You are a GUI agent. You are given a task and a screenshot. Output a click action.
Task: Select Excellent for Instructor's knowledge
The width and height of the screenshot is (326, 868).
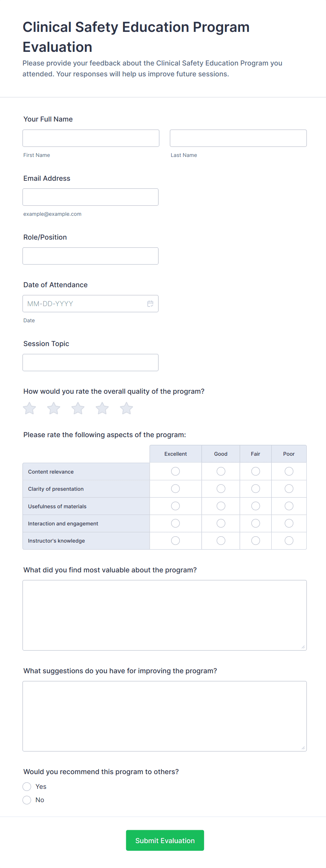tap(176, 541)
